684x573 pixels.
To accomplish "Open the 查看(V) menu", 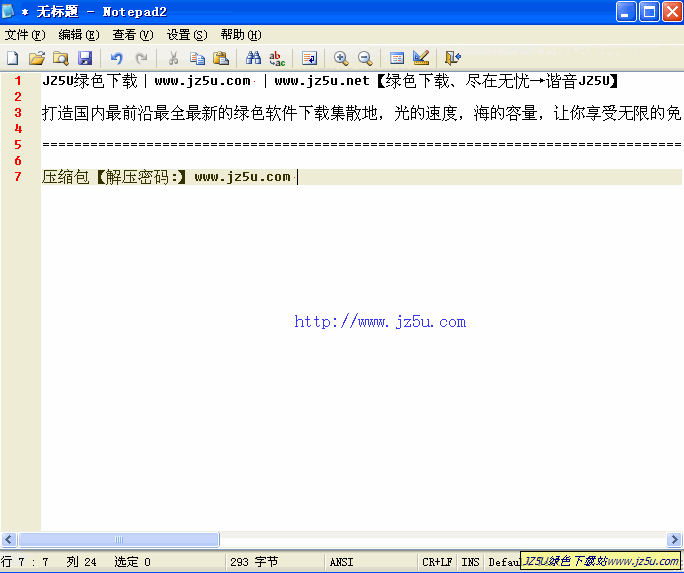I will 133,35.
